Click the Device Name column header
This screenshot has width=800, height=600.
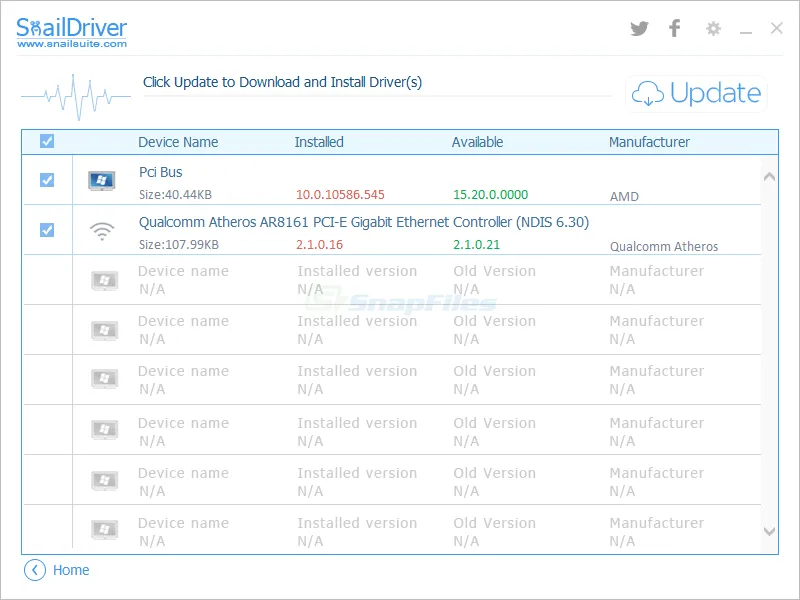tap(178, 142)
